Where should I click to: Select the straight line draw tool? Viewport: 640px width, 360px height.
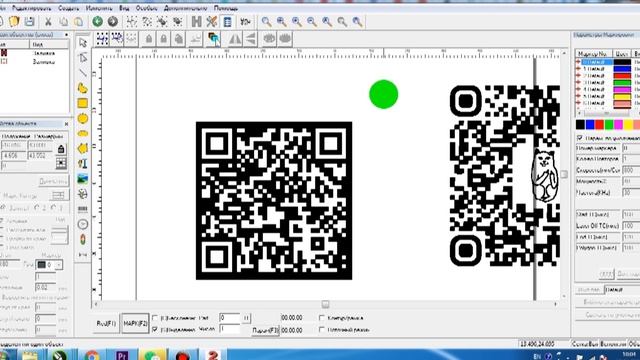[x=83, y=73]
